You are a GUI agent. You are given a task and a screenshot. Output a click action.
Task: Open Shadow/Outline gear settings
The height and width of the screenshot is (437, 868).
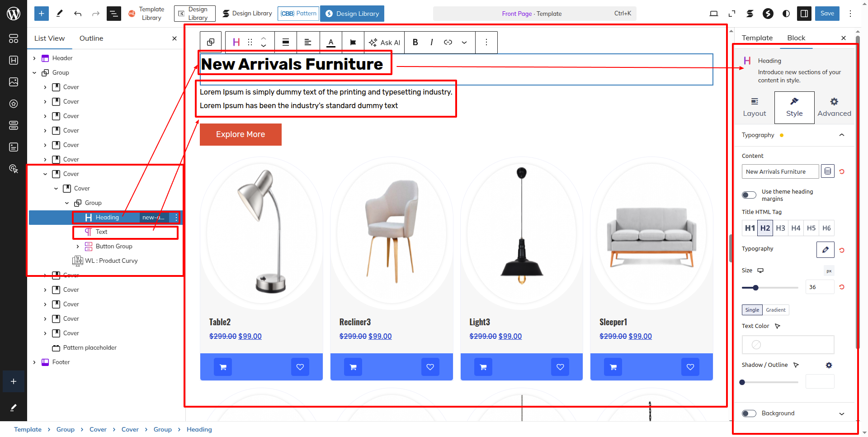(829, 365)
